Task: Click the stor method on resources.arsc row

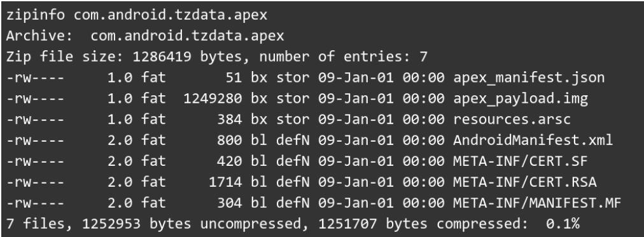Action: [293, 119]
